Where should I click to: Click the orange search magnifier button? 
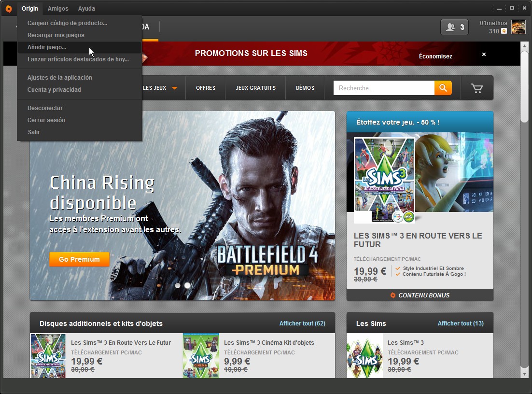click(x=443, y=88)
